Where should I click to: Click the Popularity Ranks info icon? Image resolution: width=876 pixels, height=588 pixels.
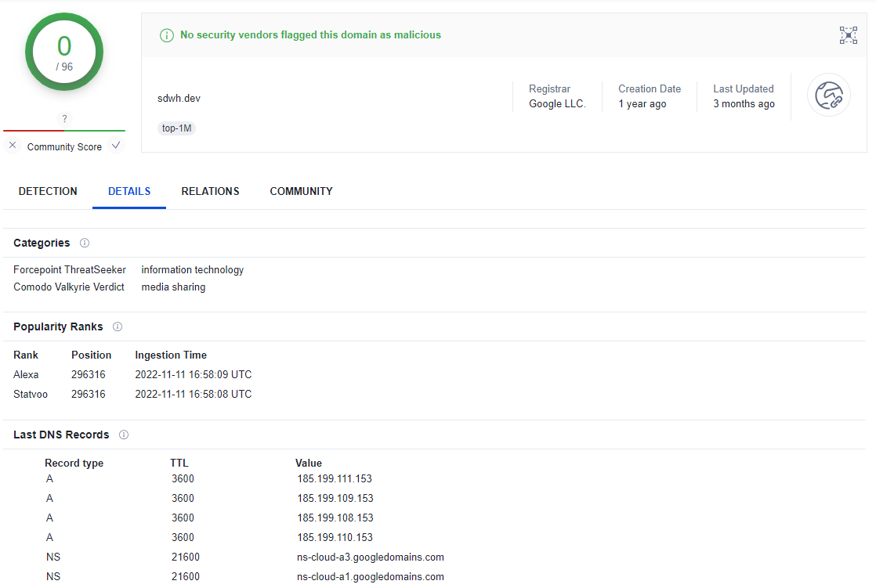coord(118,326)
